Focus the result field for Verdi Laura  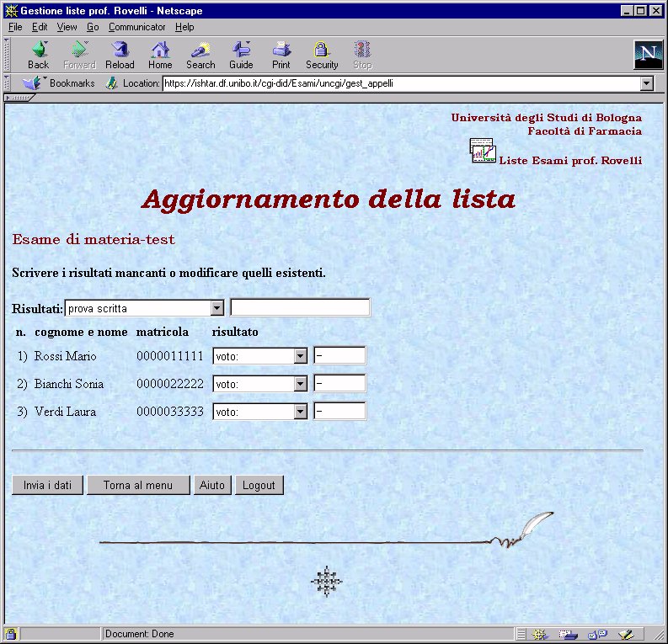339,411
